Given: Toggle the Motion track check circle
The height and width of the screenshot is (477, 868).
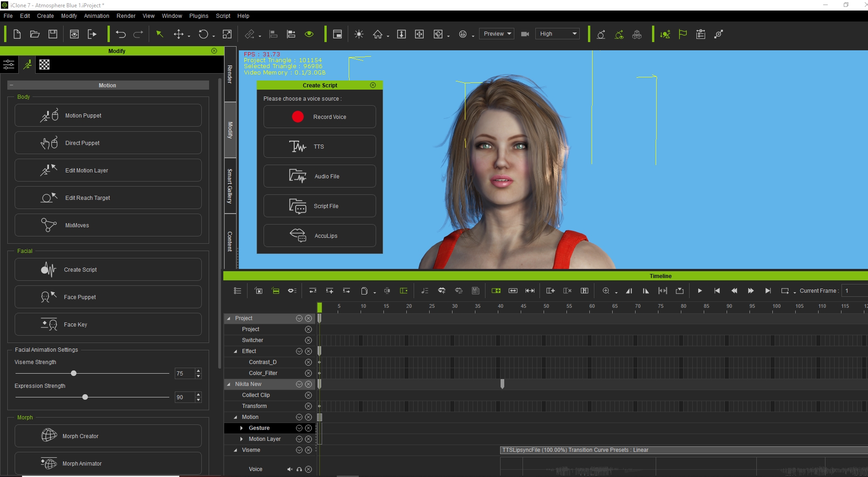Looking at the screenshot, I should tap(299, 417).
